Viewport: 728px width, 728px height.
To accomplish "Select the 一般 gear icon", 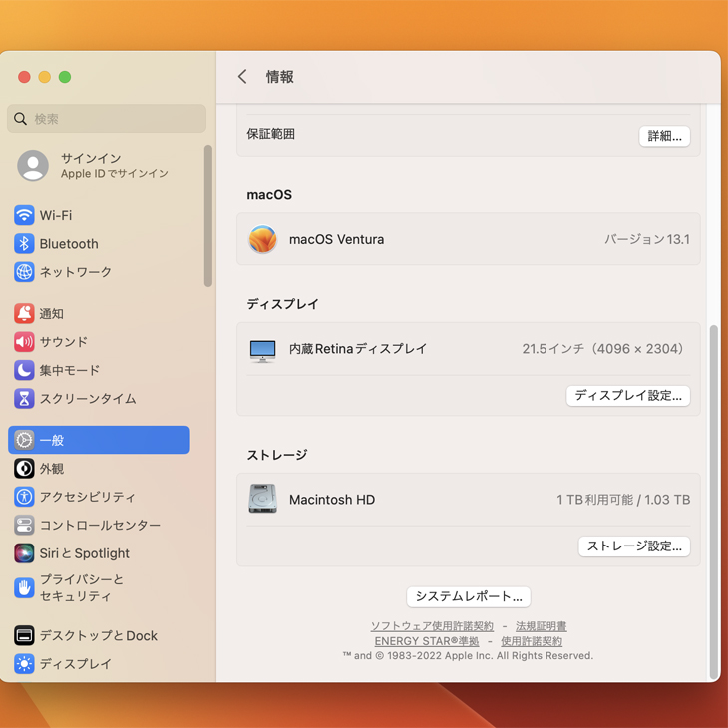I will [24, 440].
